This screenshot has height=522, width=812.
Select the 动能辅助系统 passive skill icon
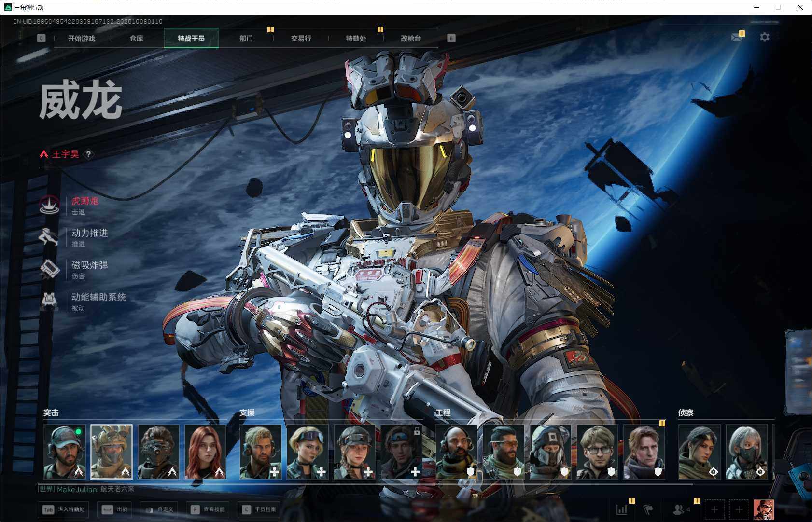(49, 301)
